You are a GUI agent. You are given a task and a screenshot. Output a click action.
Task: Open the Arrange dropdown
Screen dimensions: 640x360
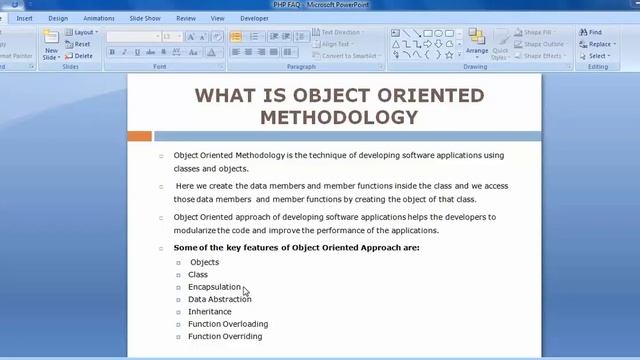coord(477,43)
